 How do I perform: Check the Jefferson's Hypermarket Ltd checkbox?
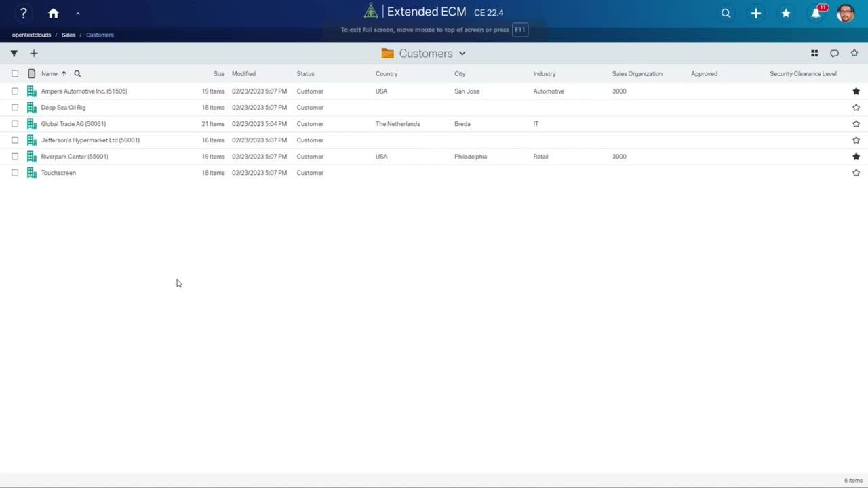pyautogui.click(x=15, y=140)
